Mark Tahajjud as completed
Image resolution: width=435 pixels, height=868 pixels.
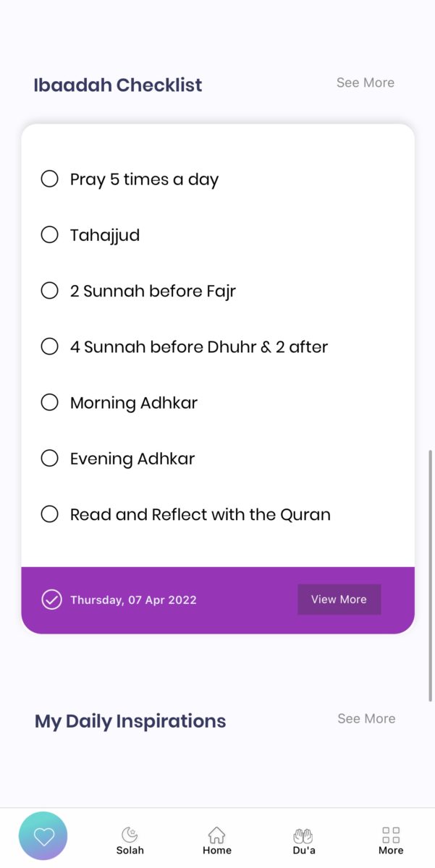[49, 234]
